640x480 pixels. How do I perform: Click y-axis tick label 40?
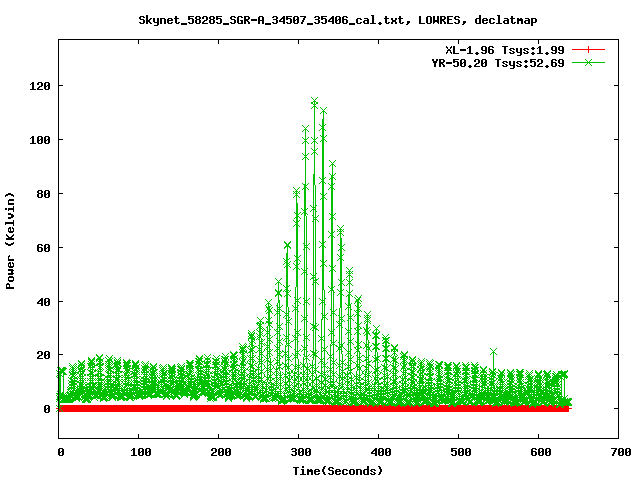tap(43, 302)
